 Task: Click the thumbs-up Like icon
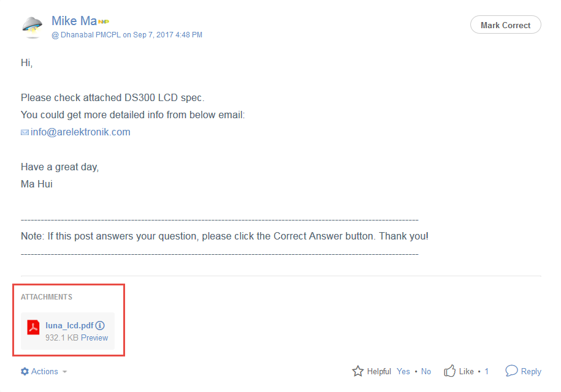pyautogui.click(x=450, y=371)
